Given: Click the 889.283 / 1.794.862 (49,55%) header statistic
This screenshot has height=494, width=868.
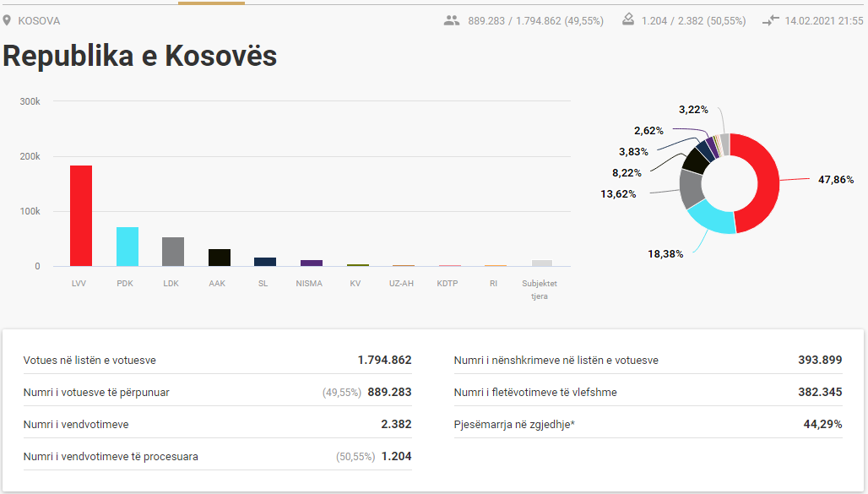Looking at the screenshot, I should (536, 21).
